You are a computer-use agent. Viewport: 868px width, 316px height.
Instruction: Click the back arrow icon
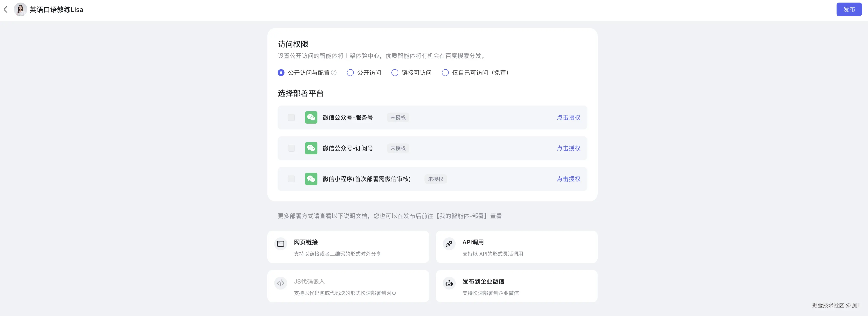tap(5, 9)
